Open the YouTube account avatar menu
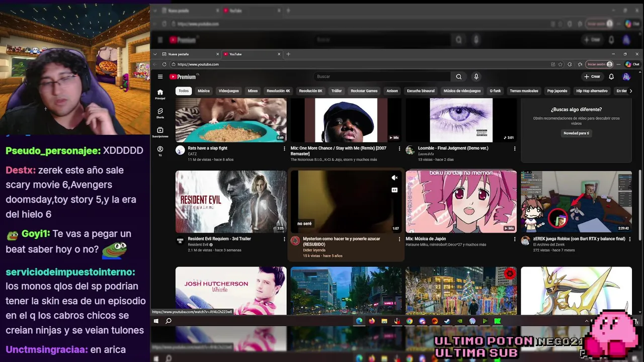Viewport: 644px width, 362px height. [x=626, y=77]
